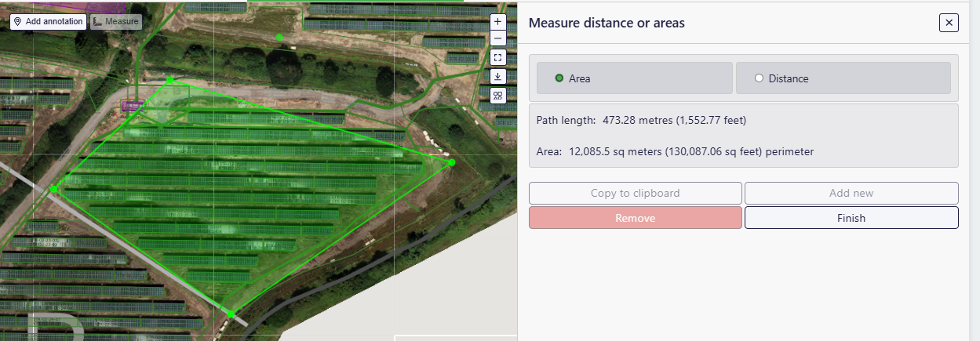Click the polygon's rightmost vertex point
This screenshot has height=341, width=980.
click(451, 162)
